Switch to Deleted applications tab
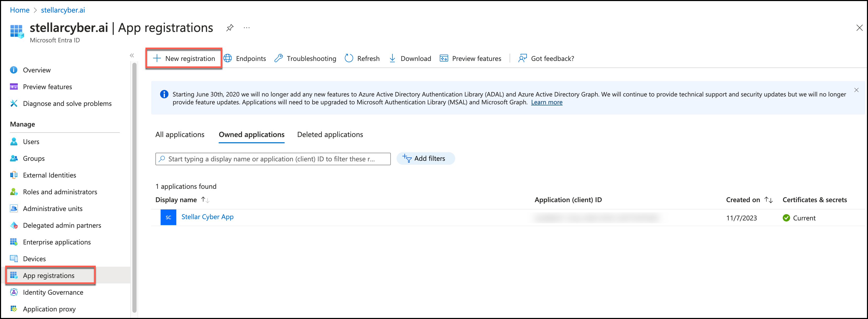Image resolution: width=868 pixels, height=319 pixels. pyautogui.click(x=330, y=134)
